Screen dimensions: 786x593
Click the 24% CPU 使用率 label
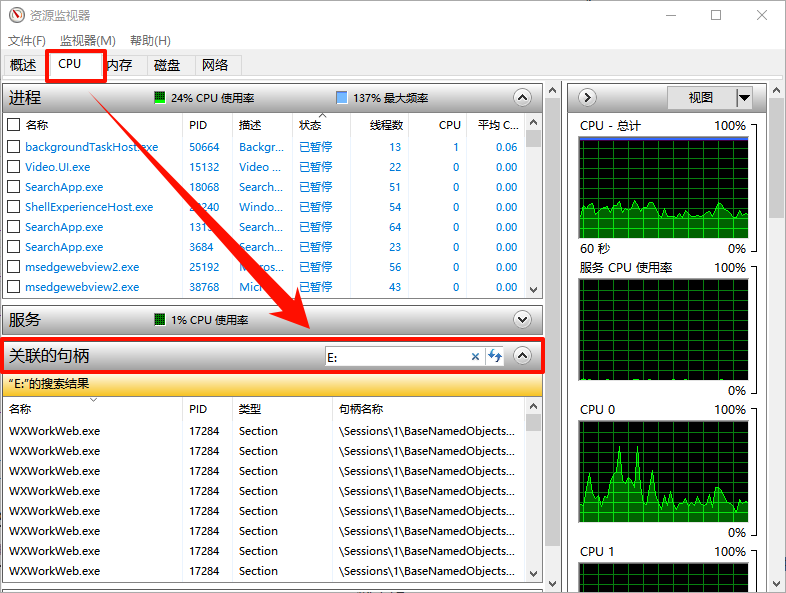213,98
